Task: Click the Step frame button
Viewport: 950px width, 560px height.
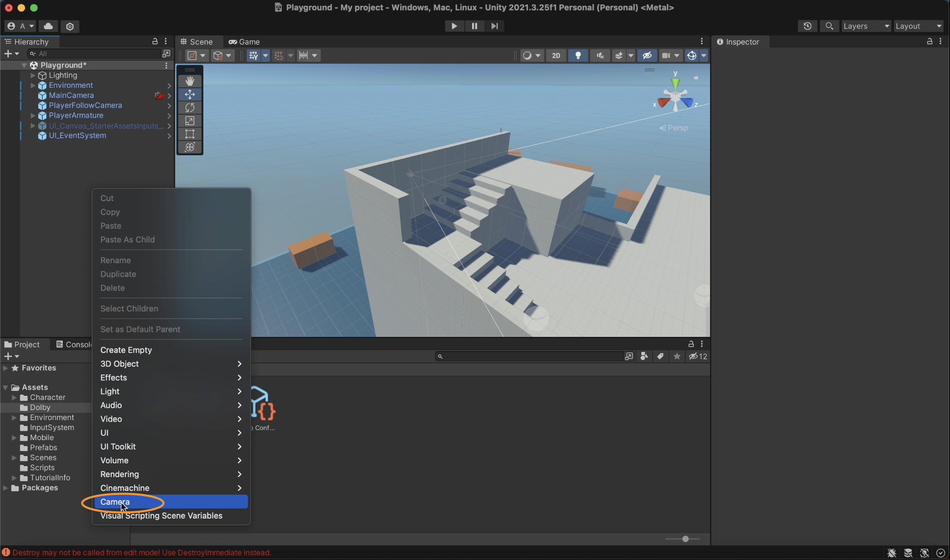Action: (x=494, y=26)
